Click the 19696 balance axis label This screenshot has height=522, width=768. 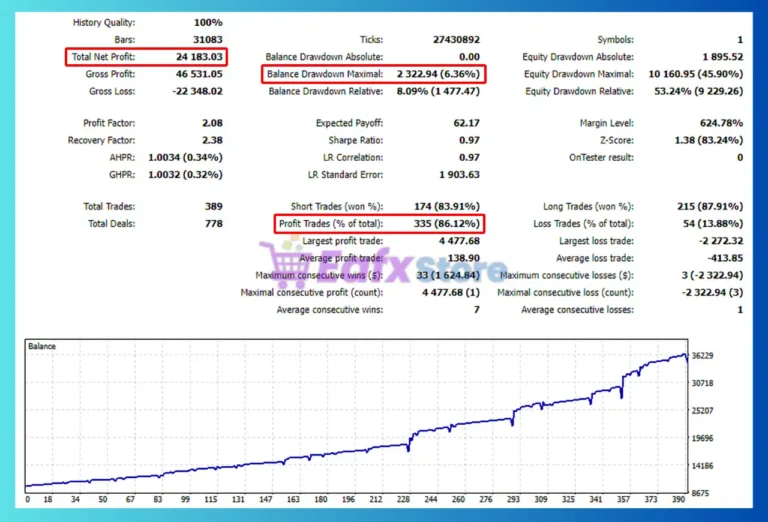click(702, 438)
